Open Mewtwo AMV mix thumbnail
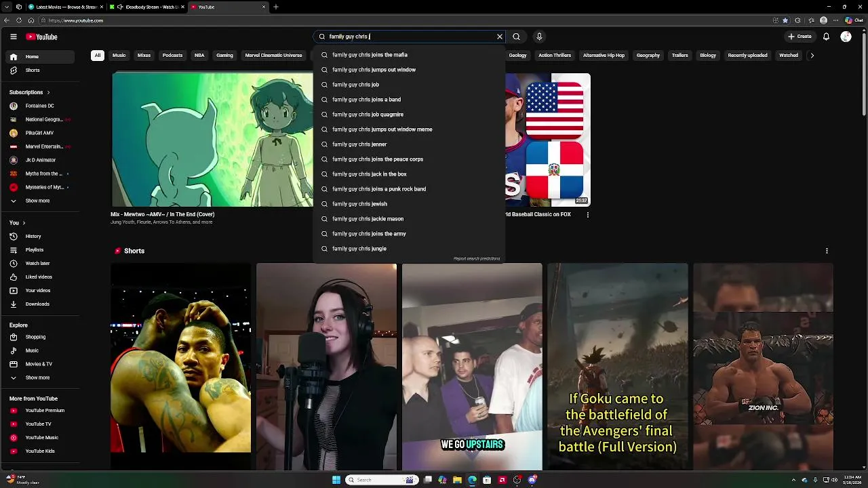The width and height of the screenshot is (868, 488). (212, 140)
